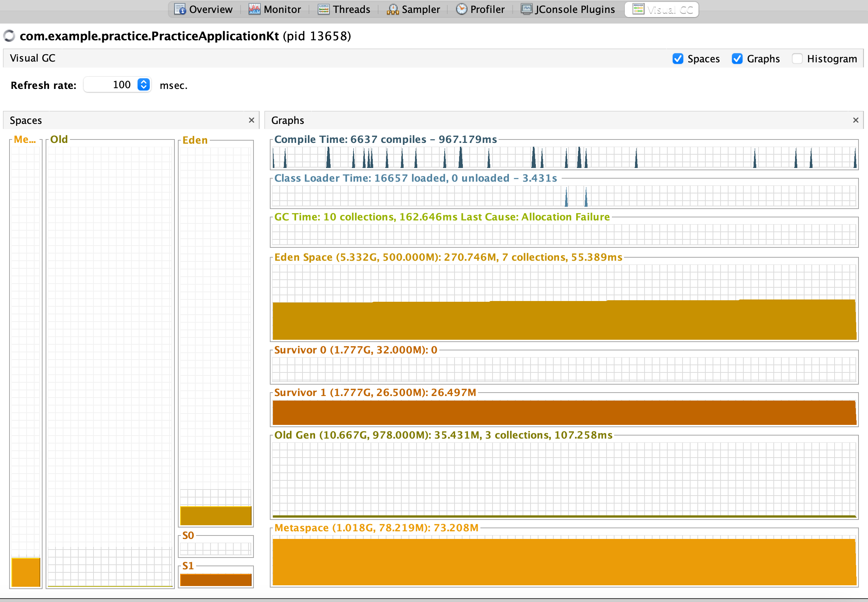This screenshot has width=868, height=602.
Task: Click the Monitor tab chart icon
Action: coord(254,9)
